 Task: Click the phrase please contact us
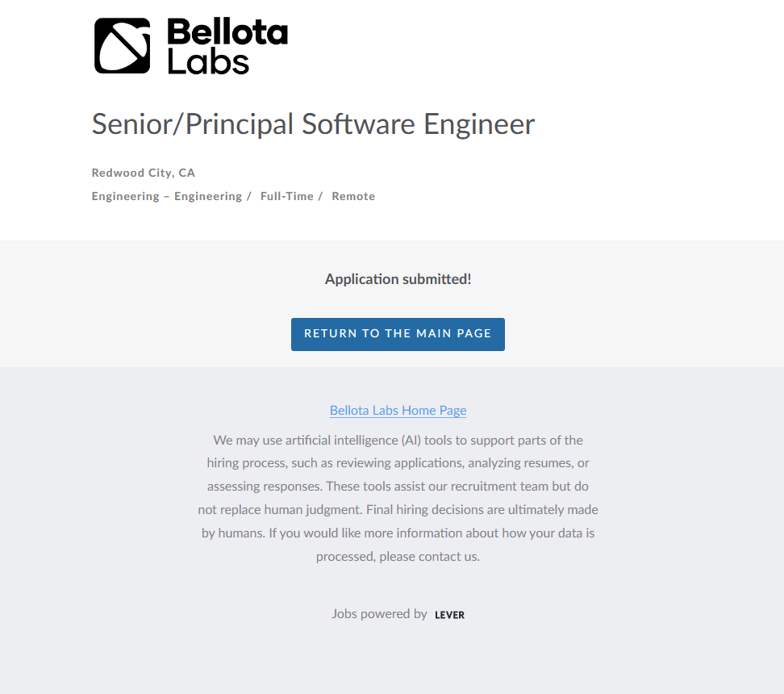[x=429, y=556]
